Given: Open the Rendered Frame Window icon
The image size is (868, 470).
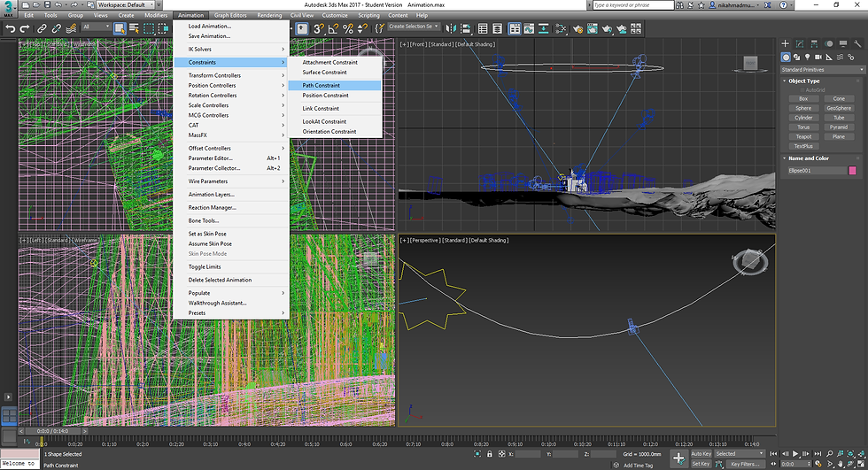Looking at the screenshot, I should 593,28.
